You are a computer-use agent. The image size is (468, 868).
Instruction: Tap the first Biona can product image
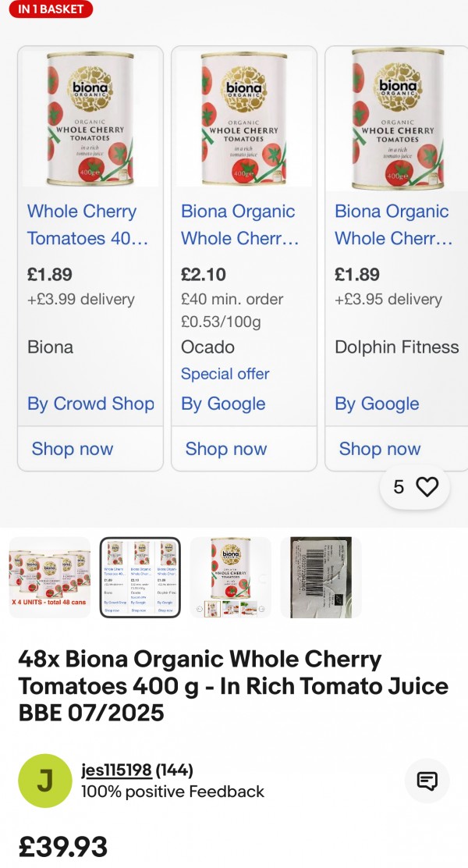click(90, 117)
